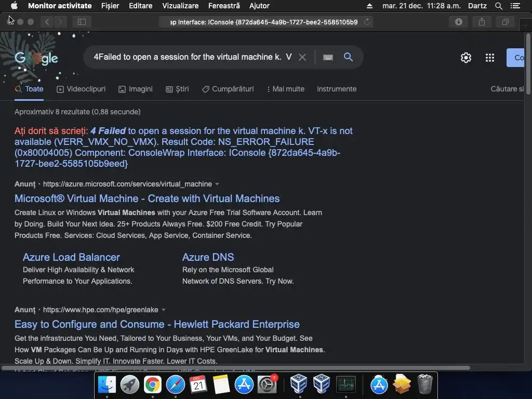The height and width of the screenshot is (399, 532).
Task: Open the Editare menu
Action: [140, 6]
